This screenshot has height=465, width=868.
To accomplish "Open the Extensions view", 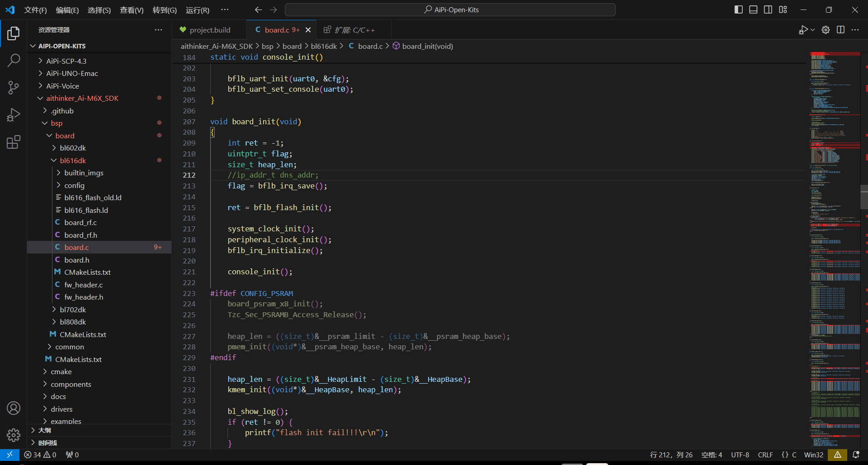I will point(14,142).
